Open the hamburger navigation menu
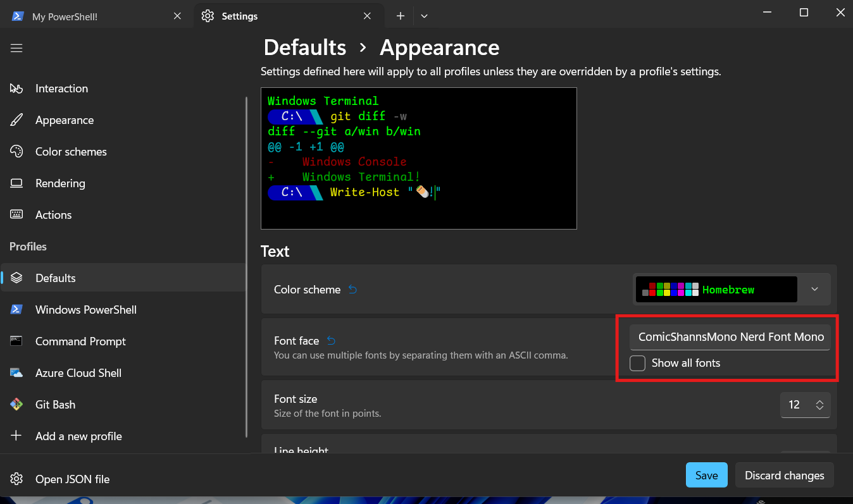 point(16,48)
